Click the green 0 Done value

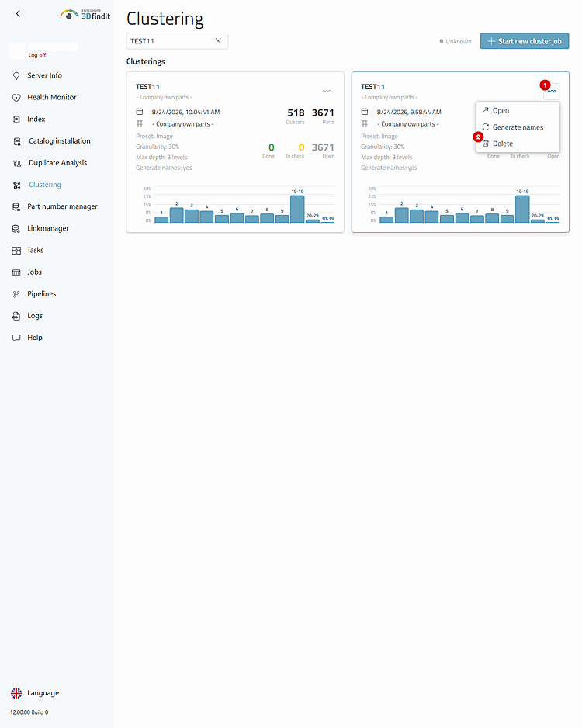(272, 147)
